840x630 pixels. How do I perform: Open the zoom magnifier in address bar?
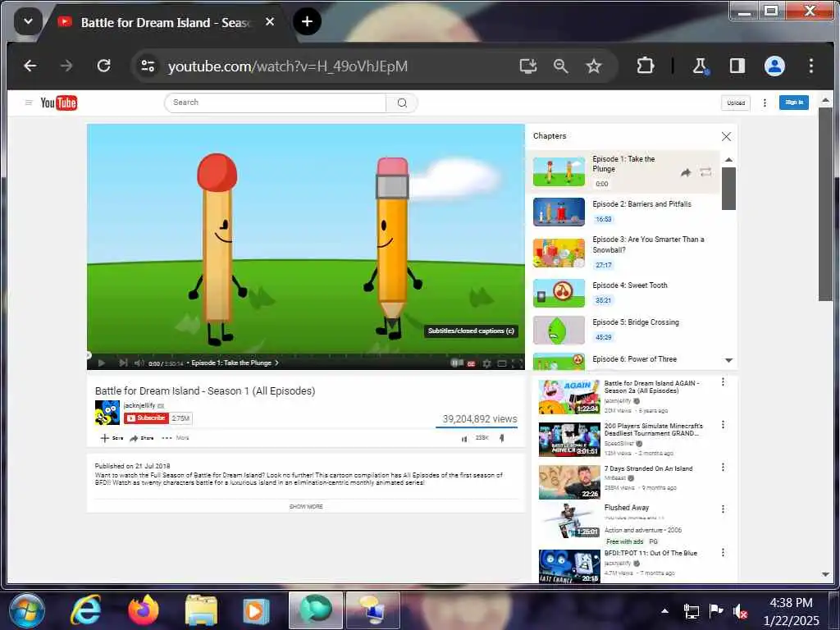561,66
